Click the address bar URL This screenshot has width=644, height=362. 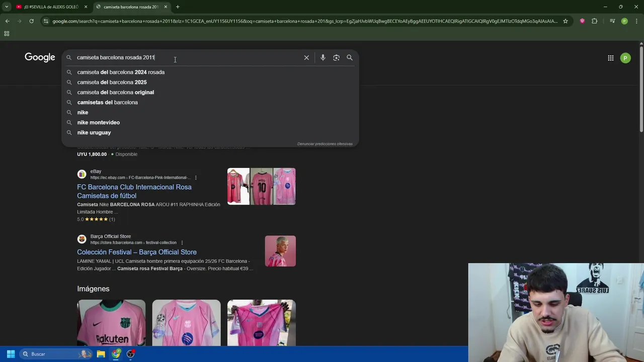(304, 21)
